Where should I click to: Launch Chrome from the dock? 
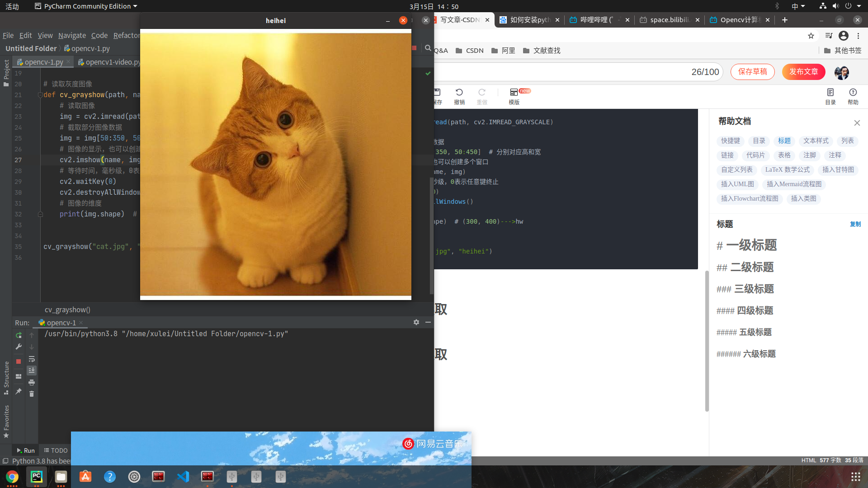[x=12, y=477]
